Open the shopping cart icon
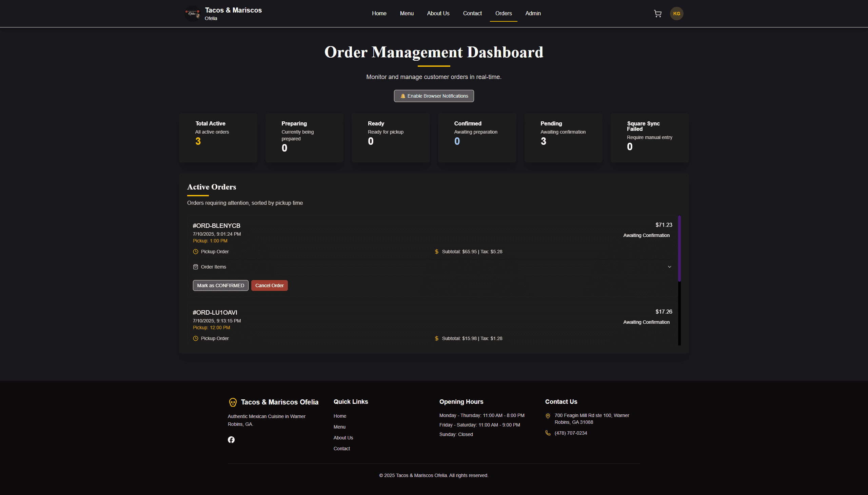868x495 pixels. [657, 14]
